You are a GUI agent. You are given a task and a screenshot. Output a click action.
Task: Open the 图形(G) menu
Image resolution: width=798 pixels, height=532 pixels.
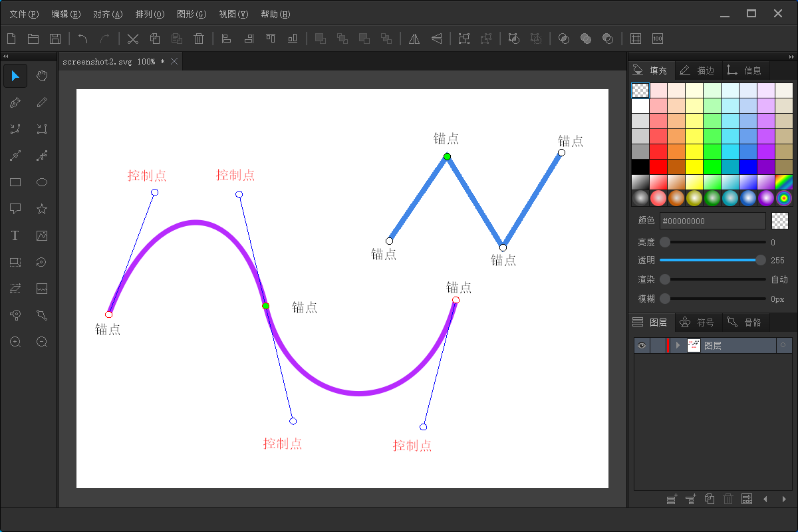coord(192,14)
